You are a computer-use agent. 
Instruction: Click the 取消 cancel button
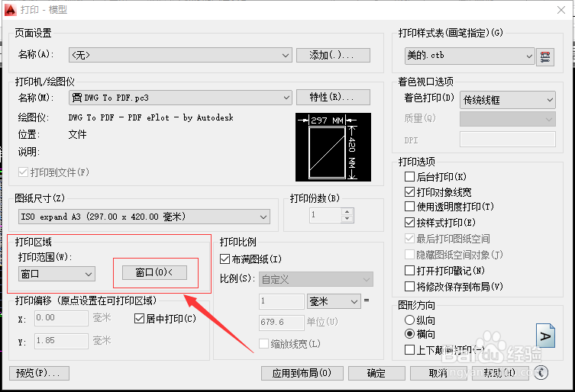point(438,374)
